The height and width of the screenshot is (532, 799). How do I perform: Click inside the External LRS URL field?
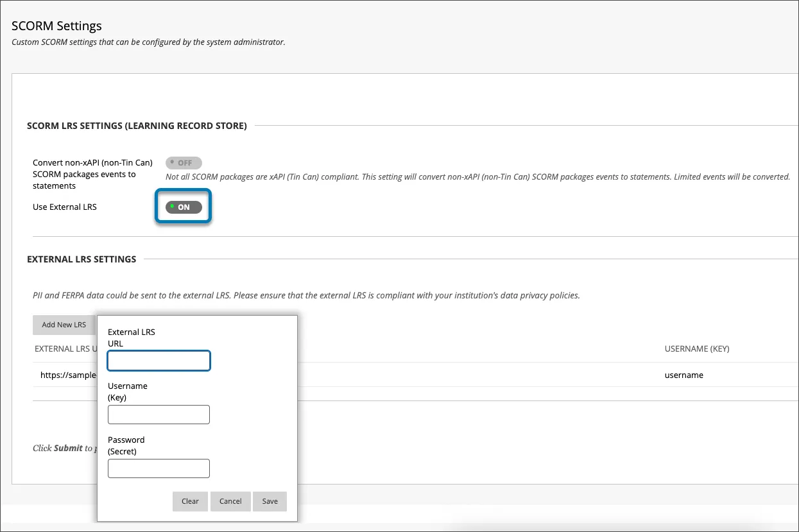click(x=159, y=361)
